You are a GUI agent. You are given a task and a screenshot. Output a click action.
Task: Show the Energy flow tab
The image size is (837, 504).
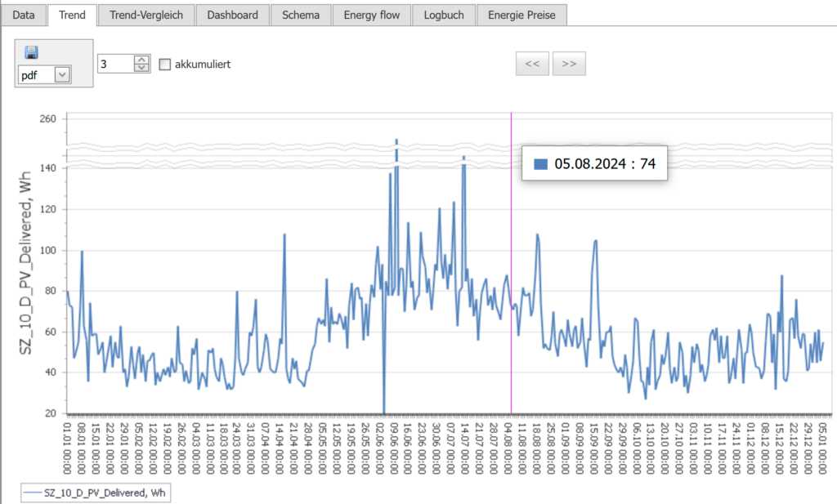tap(371, 15)
